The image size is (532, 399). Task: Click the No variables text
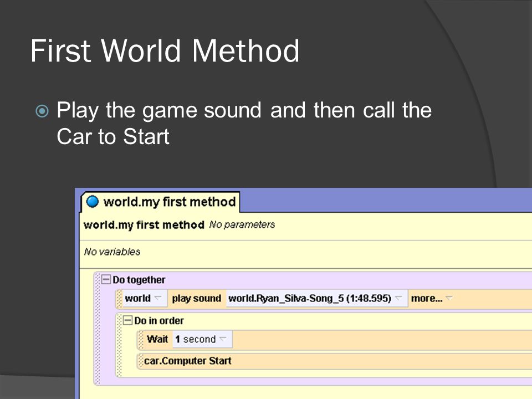(112, 252)
